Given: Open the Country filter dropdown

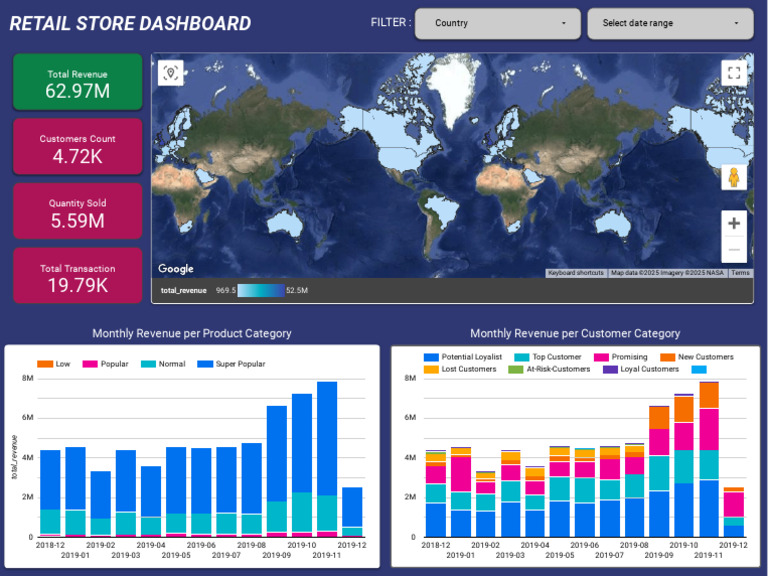Looking at the screenshot, I should pos(498,23).
